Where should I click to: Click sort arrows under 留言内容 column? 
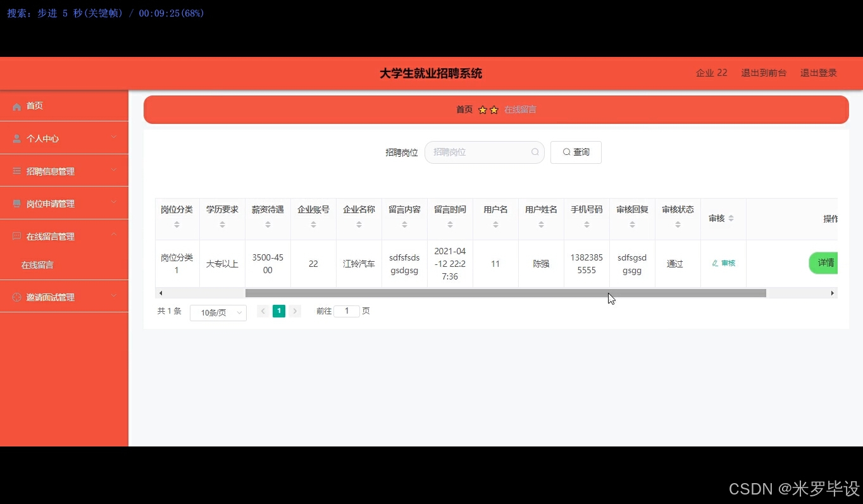[404, 224]
